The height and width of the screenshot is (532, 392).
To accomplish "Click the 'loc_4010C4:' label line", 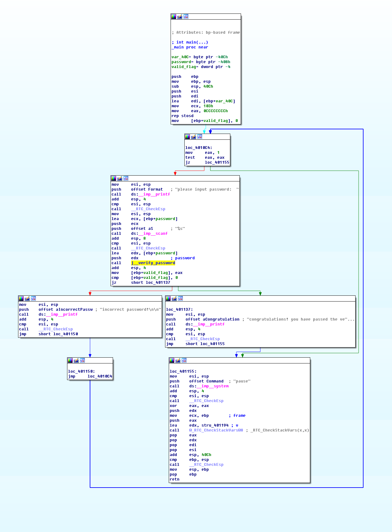I will tap(199, 148).
